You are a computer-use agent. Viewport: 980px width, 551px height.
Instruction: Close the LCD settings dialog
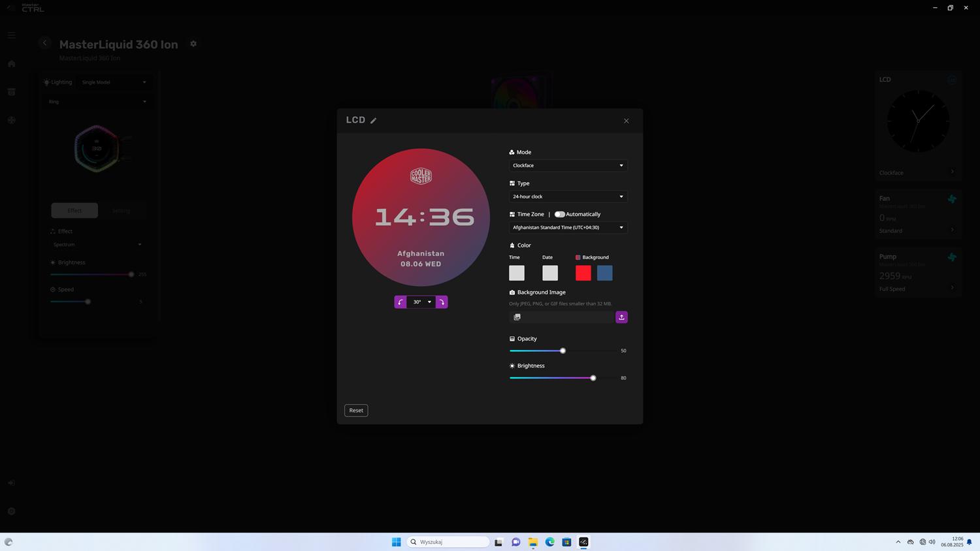pyautogui.click(x=626, y=121)
